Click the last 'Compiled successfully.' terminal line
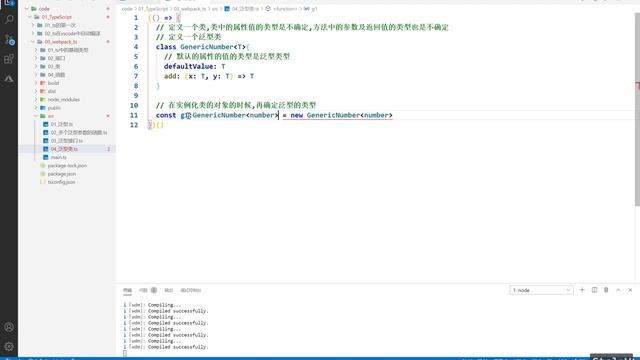640x360 pixels. (x=178, y=347)
